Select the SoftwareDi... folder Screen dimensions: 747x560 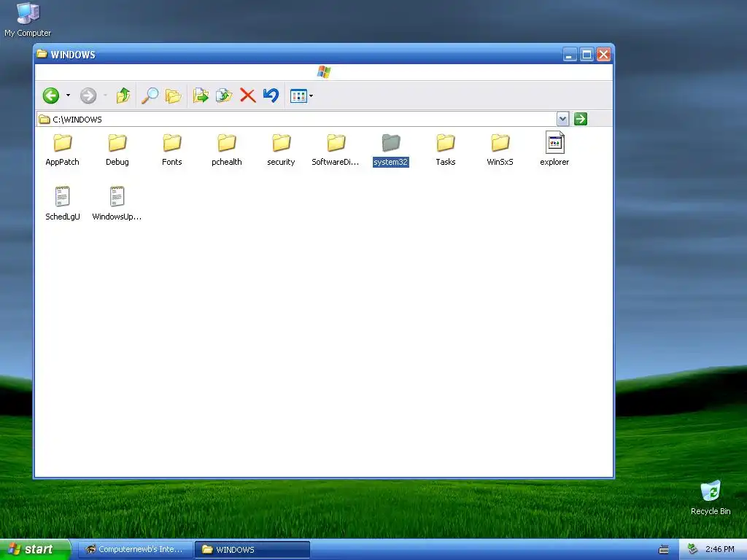tap(336, 149)
